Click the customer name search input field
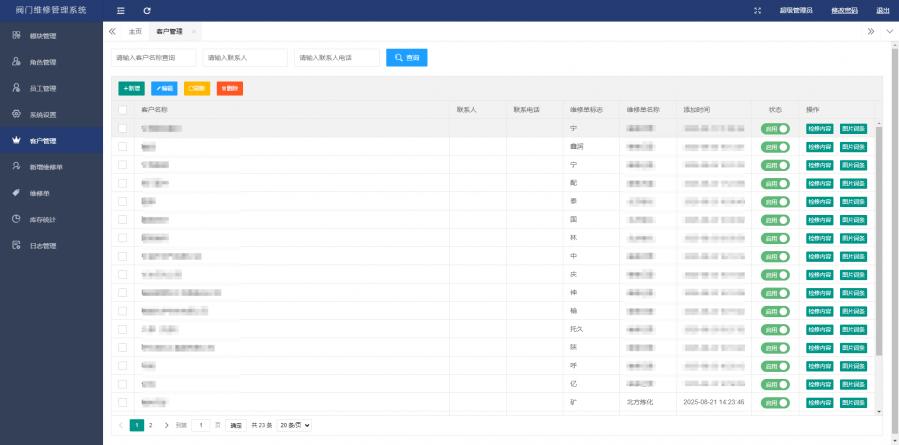 pyautogui.click(x=153, y=59)
